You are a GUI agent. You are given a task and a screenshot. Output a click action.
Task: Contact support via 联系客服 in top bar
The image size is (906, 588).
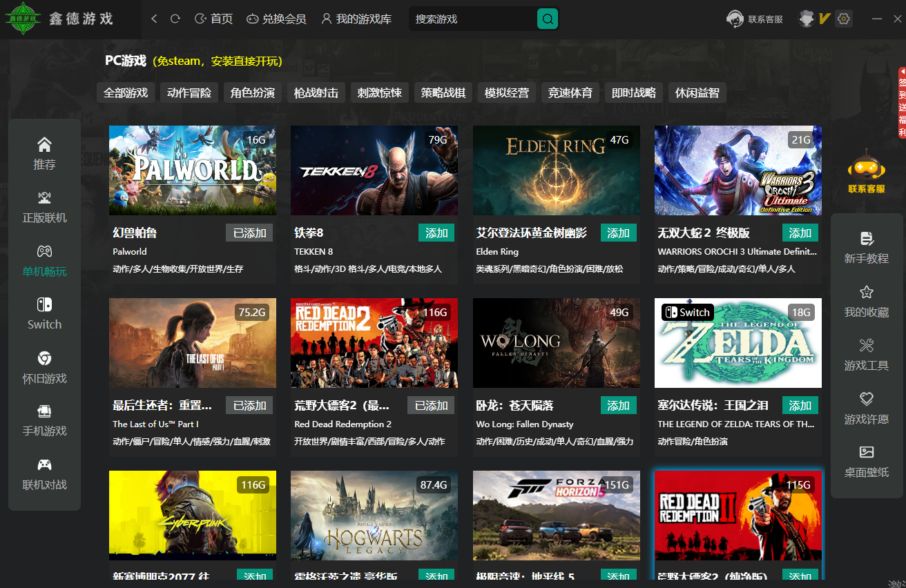click(755, 19)
